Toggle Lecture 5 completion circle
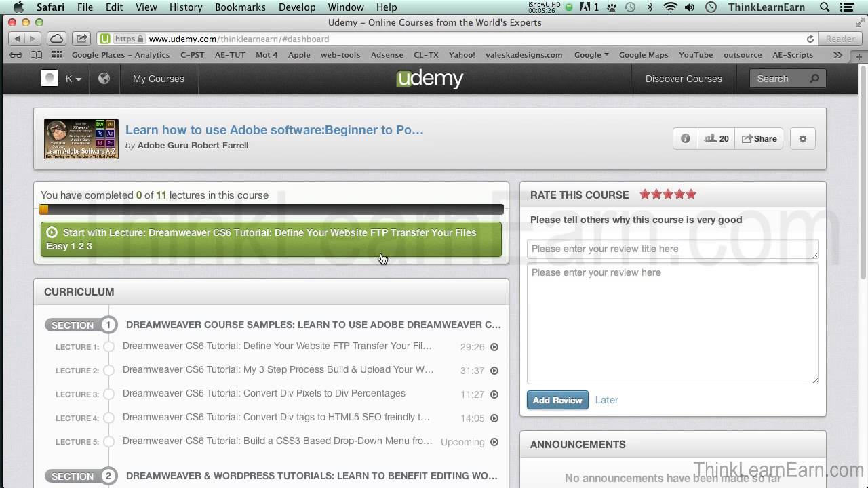Viewport: 868px width, 488px height. click(x=108, y=441)
